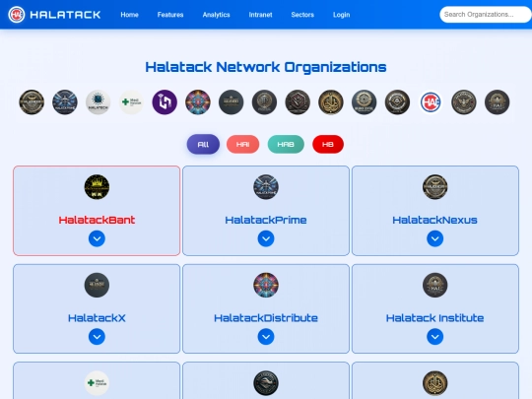Click the HalatackDistribute card logo
The width and height of the screenshot is (532, 399).
(266, 285)
